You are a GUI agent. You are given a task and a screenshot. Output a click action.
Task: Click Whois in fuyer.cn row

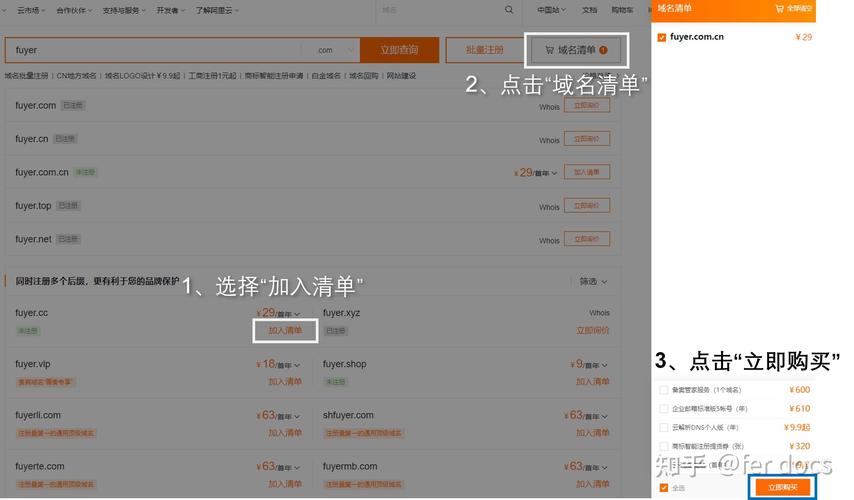pos(549,141)
